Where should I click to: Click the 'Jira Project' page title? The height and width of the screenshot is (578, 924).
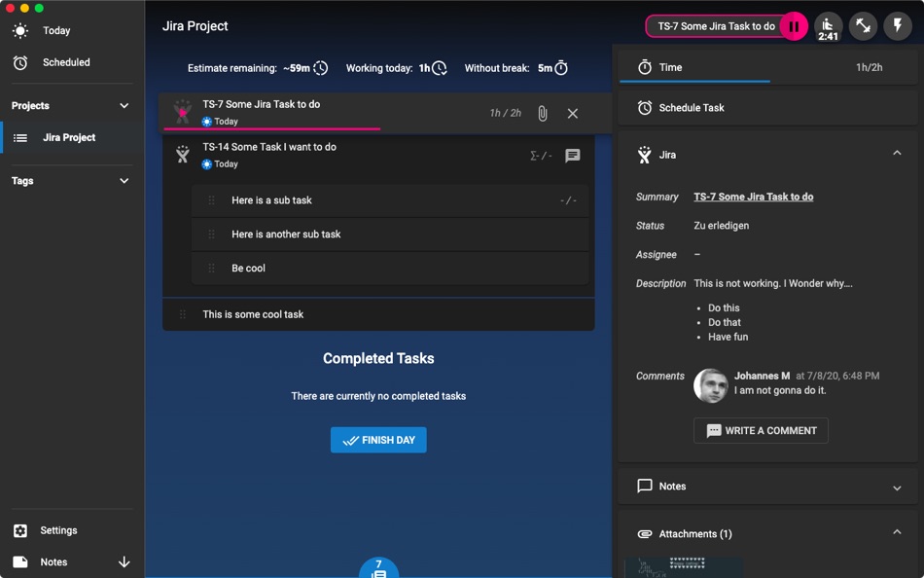[x=195, y=26]
